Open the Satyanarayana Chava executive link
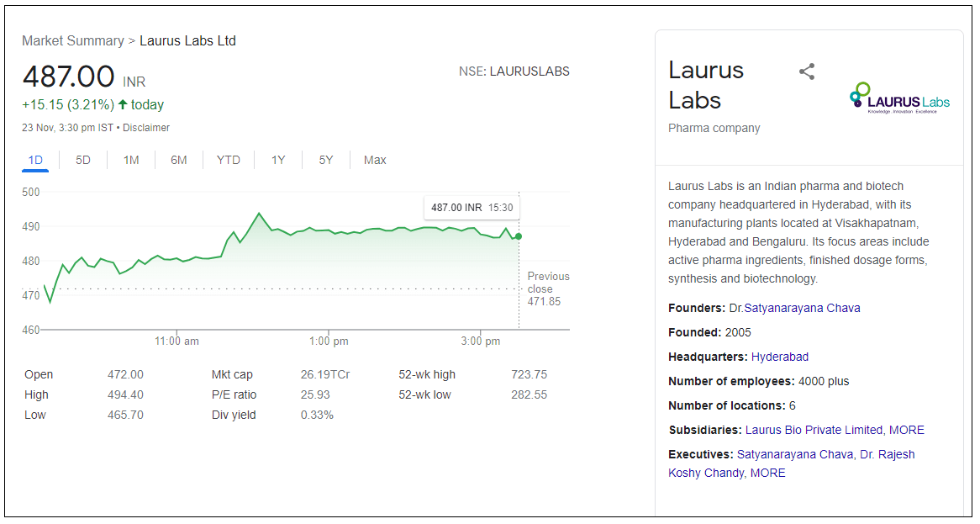This screenshot has width=980, height=524. [795, 454]
